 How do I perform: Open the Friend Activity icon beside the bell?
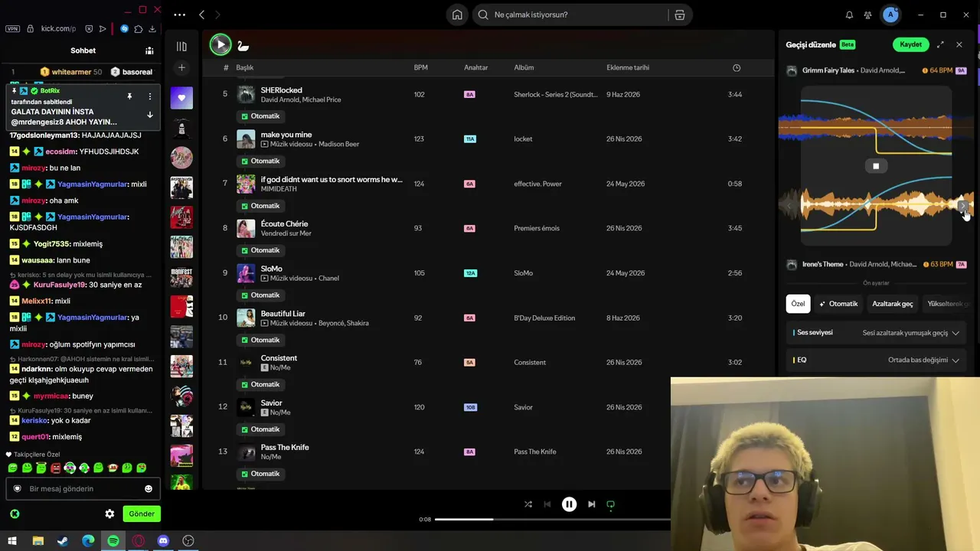point(867,15)
